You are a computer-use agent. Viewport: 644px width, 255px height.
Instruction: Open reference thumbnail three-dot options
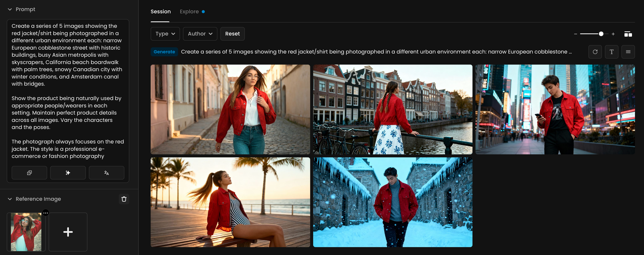[x=45, y=213]
